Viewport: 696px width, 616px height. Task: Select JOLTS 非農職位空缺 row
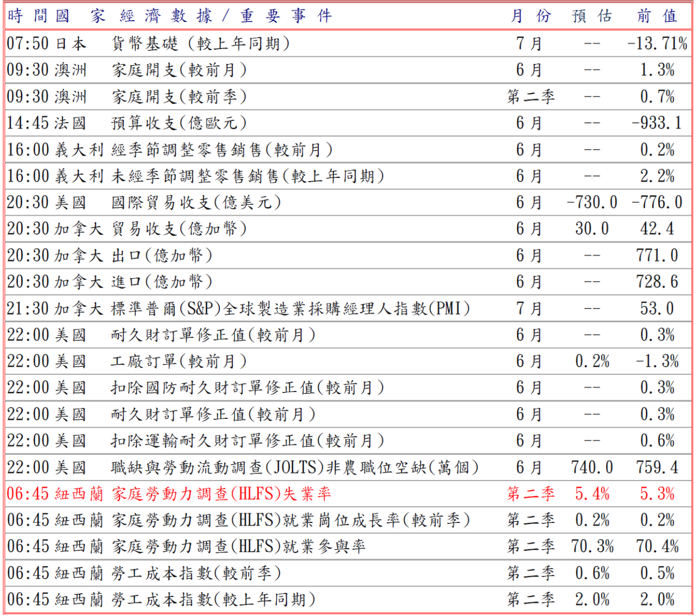[x=348, y=467]
